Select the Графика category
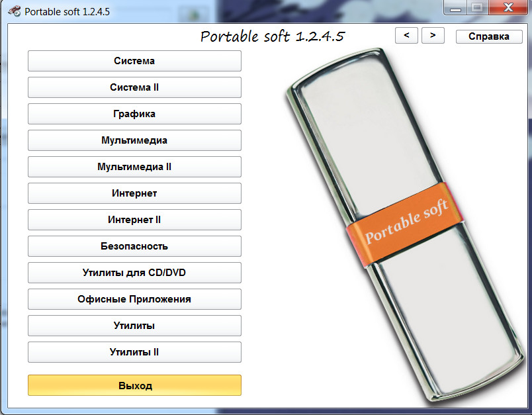Image resolution: width=532 pixels, height=415 pixels. pos(134,114)
